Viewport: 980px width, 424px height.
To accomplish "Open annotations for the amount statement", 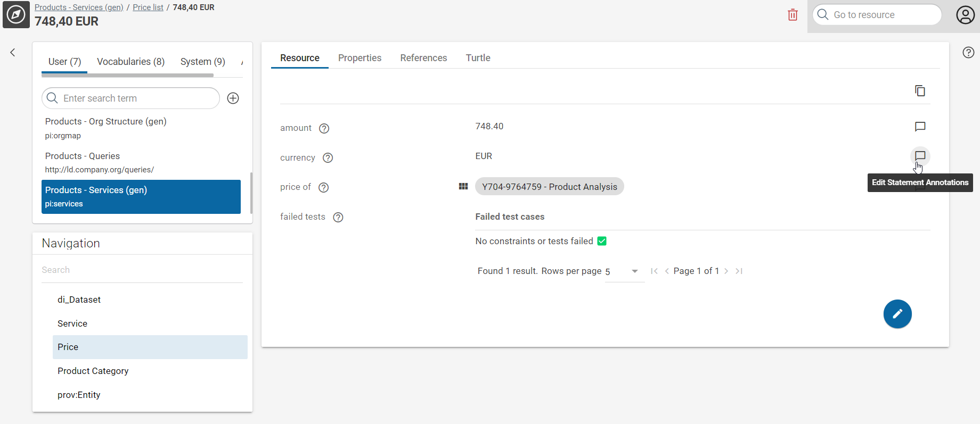I will (920, 127).
